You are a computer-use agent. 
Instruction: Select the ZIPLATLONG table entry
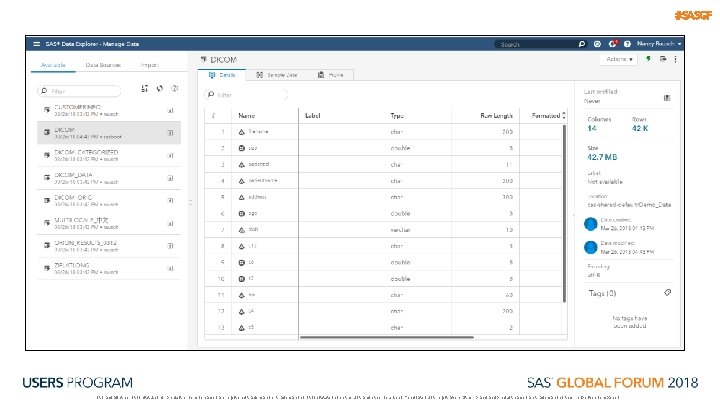point(109,269)
